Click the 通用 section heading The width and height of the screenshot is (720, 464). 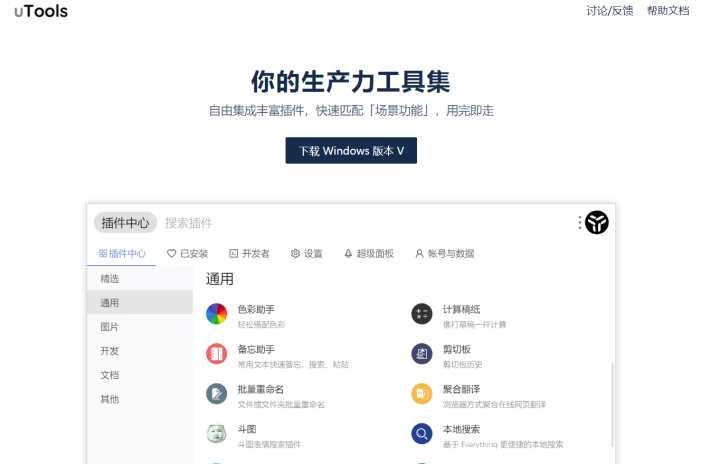pyautogui.click(x=219, y=279)
